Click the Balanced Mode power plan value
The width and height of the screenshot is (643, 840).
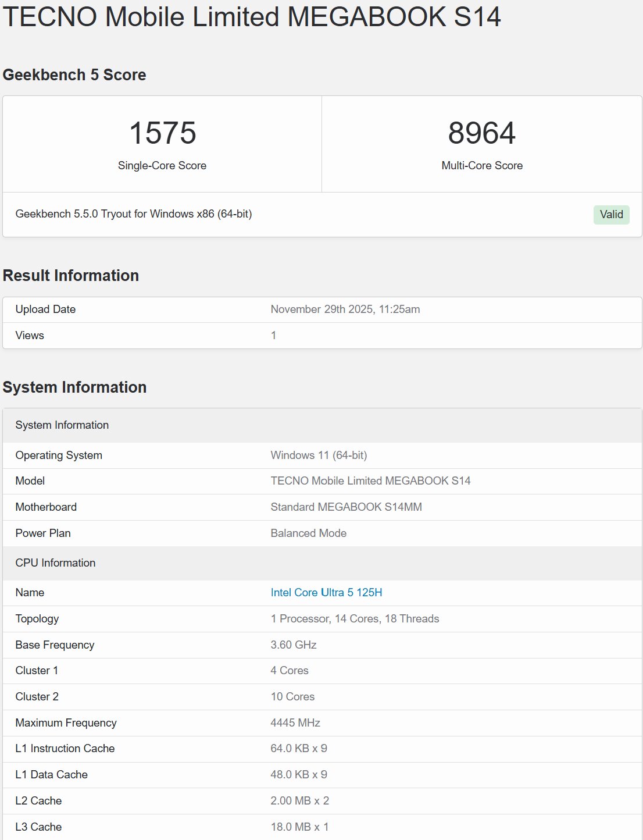tap(308, 533)
